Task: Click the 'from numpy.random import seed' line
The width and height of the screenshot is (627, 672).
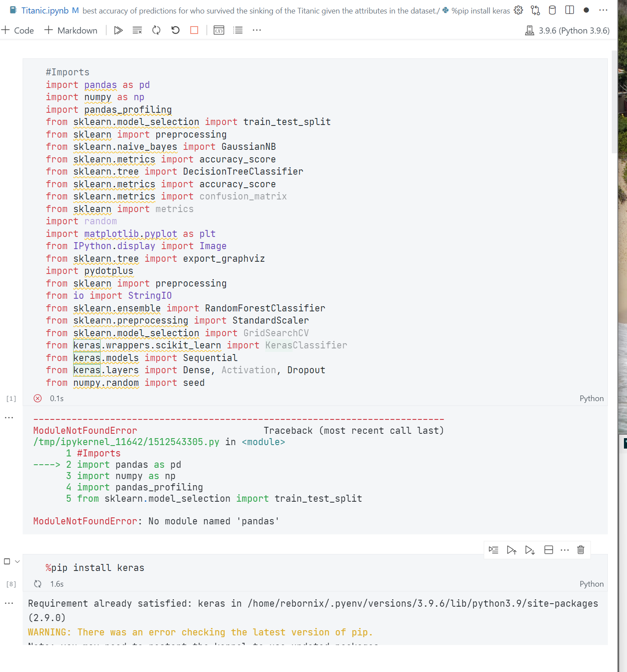Action: point(125,383)
